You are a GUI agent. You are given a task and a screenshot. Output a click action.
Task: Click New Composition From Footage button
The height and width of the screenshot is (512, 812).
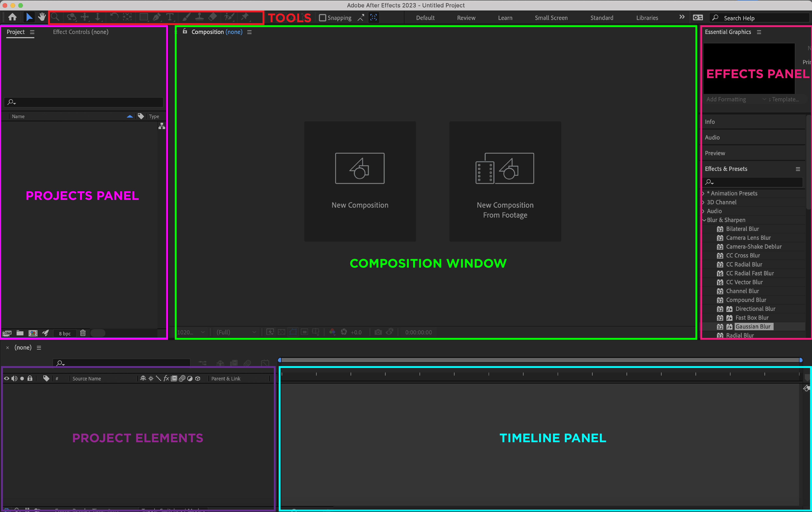[505, 181]
